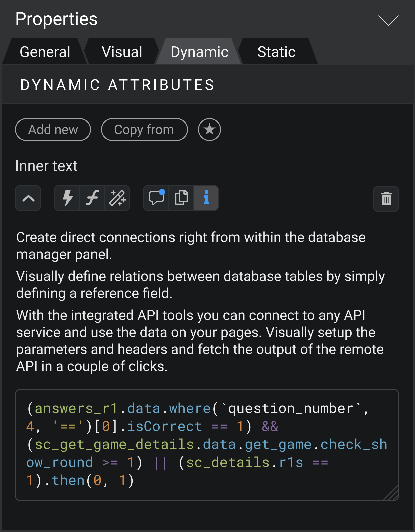Collapse the Properties panel with the chevron
Viewport: 415px width, 532px height.
pos(388,20)
